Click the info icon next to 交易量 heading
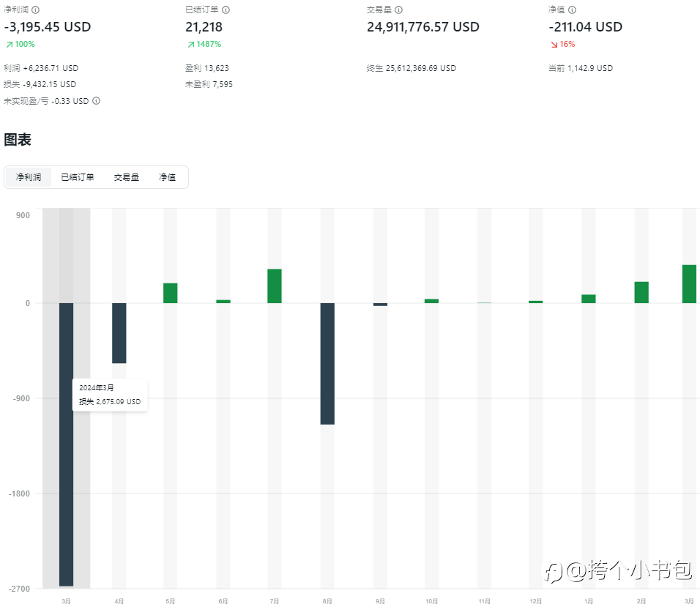Screen dimensions: 700x607 [x=398, y=10]
